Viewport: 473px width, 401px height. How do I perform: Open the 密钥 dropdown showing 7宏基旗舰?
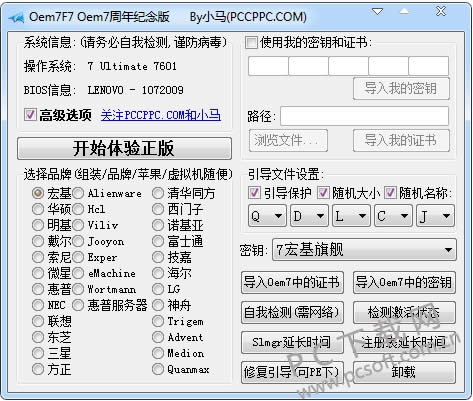tap(364, 250)
